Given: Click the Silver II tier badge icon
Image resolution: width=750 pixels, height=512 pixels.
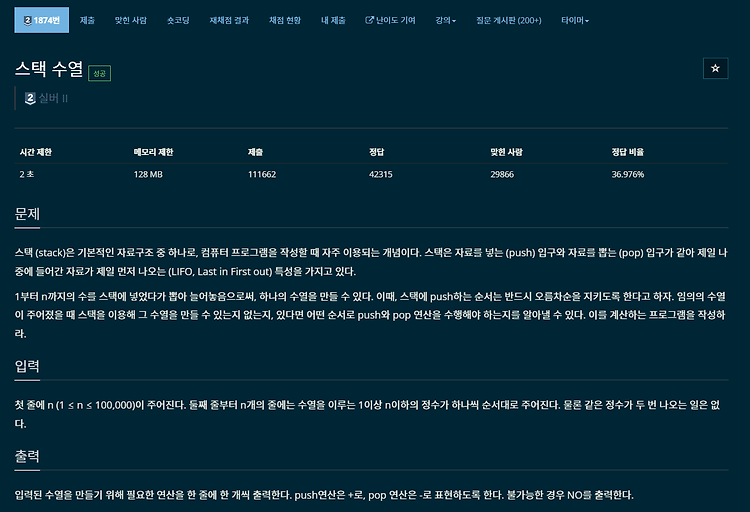Looking at the screenshot, I should (x=30, y=99).
